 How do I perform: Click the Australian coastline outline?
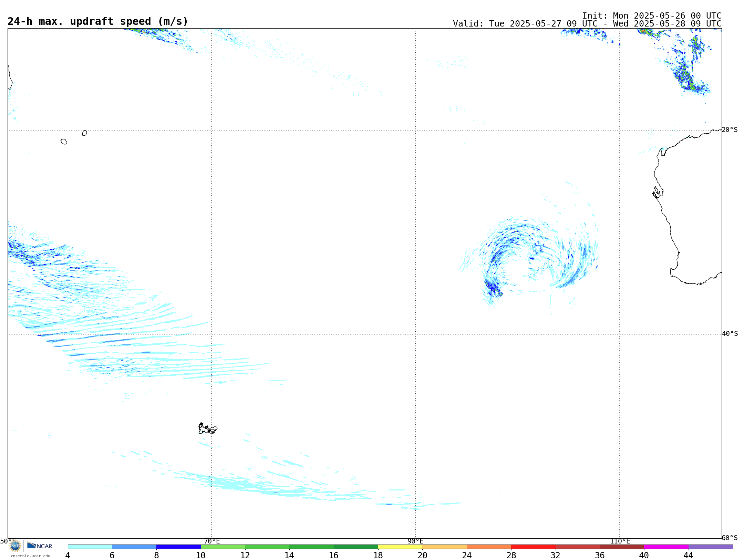coord(687,207)
